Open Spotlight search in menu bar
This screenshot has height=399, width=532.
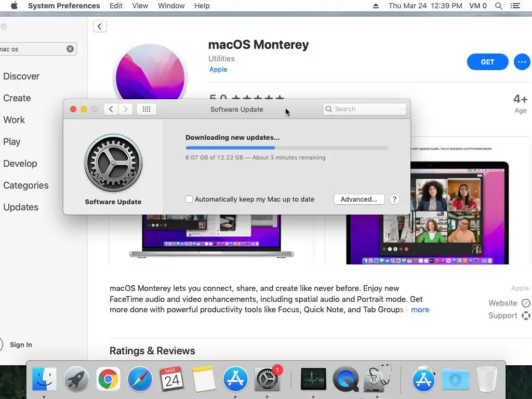click(498, 6)
